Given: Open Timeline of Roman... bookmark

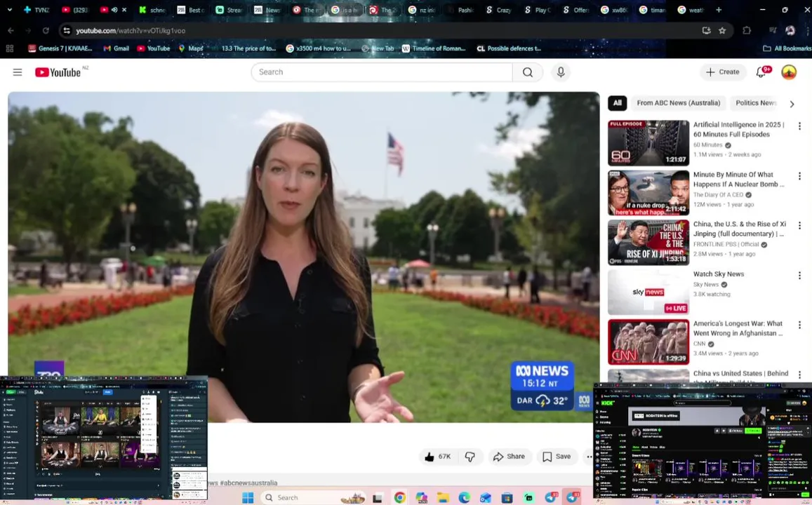Looking at the screenshot, I should (434, 48).
